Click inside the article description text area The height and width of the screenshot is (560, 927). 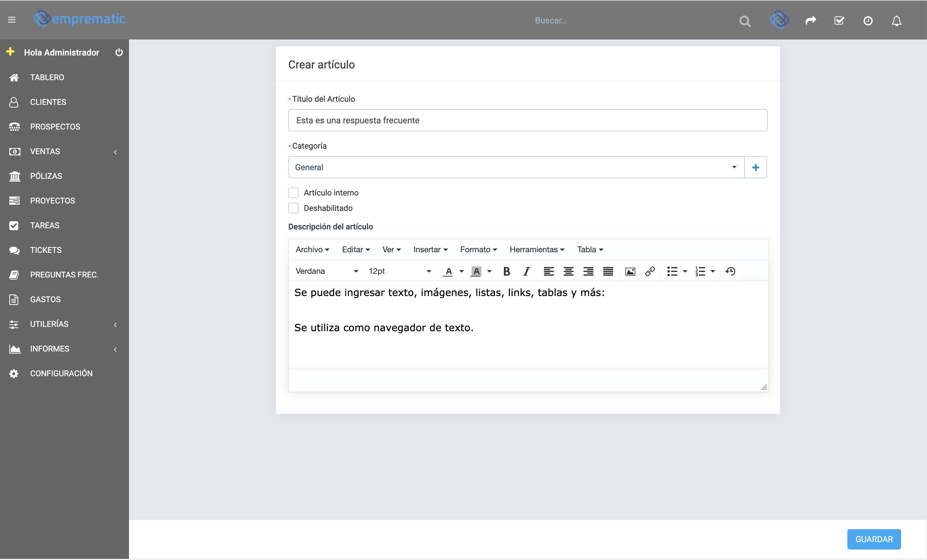(528, 325)
